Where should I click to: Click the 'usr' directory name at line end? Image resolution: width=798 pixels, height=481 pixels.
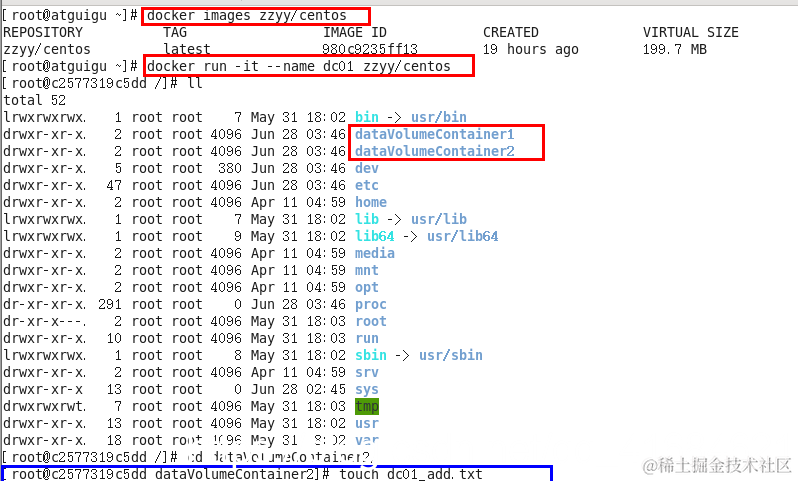tap(366, 423)
